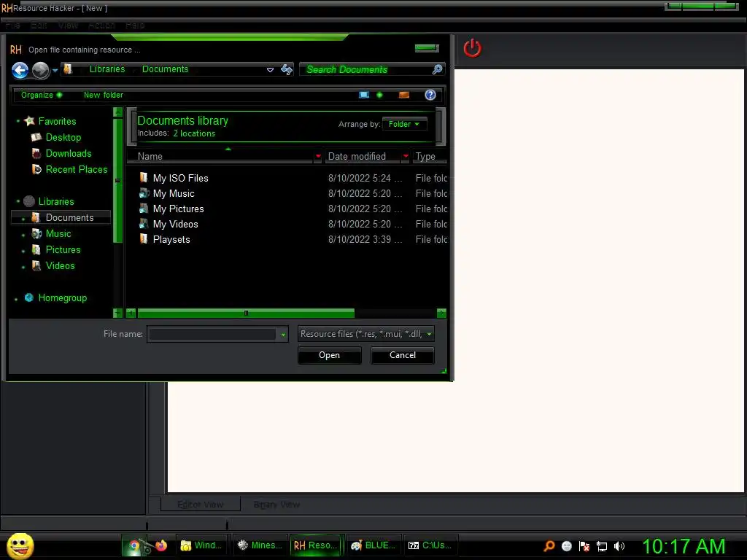Expand the Homegroup tree node
Viewport: 747px width, 560px height.
tap(16, 300)
